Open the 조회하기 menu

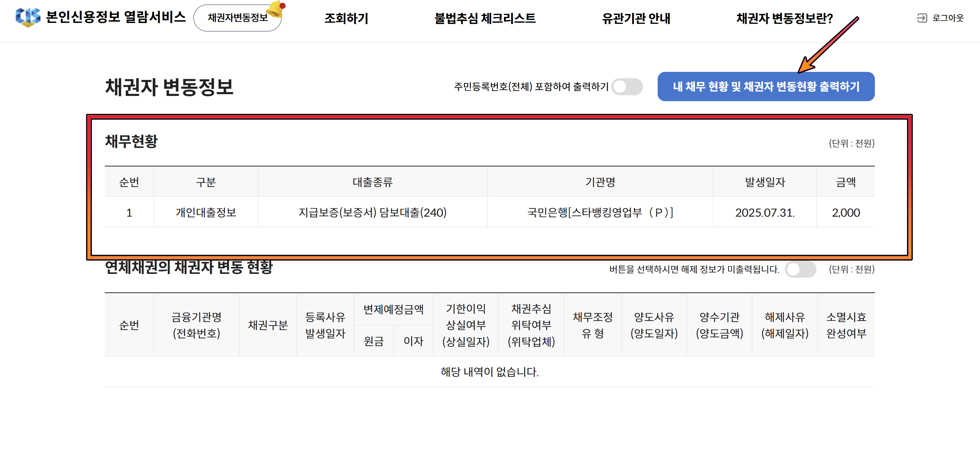point(346,18)
